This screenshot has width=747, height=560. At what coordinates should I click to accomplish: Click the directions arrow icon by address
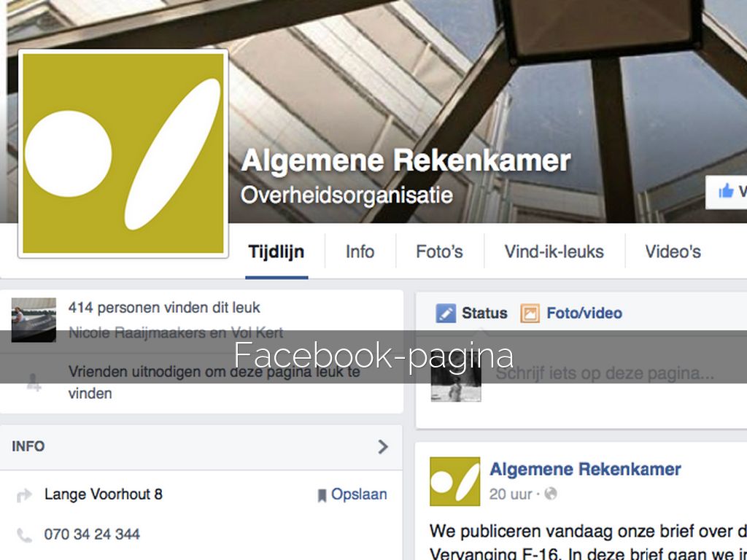coord(24,495)
